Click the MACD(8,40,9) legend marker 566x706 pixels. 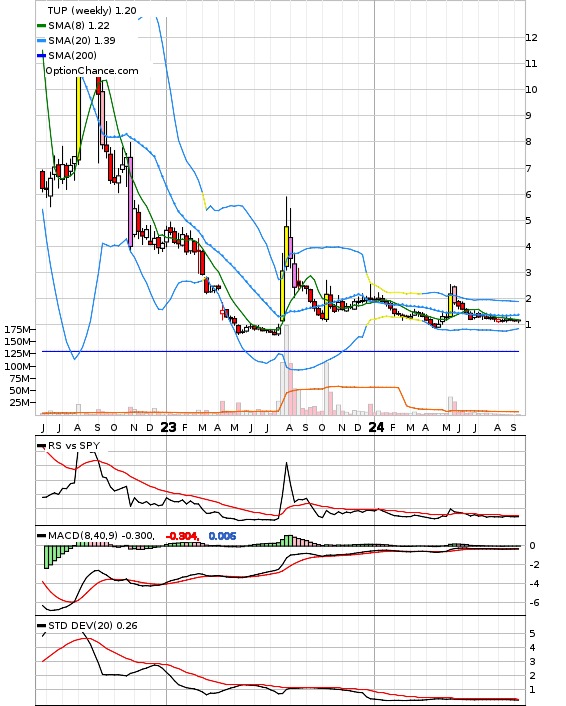[x=41, y=536]
